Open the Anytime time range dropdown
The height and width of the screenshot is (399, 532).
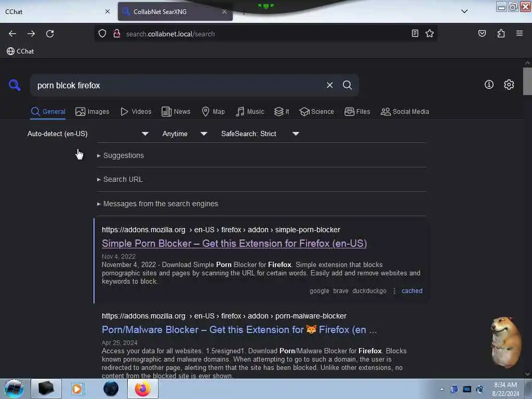coord(184,134)
